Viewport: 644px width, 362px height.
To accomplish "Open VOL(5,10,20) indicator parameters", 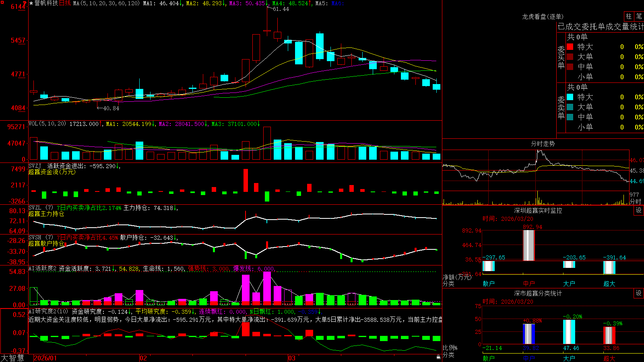I will point(47,123).
